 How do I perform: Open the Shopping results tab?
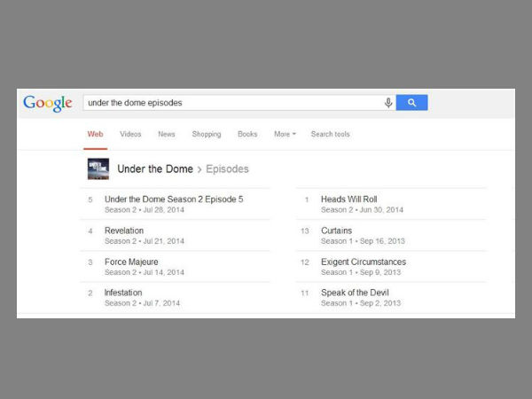(207, 134)
